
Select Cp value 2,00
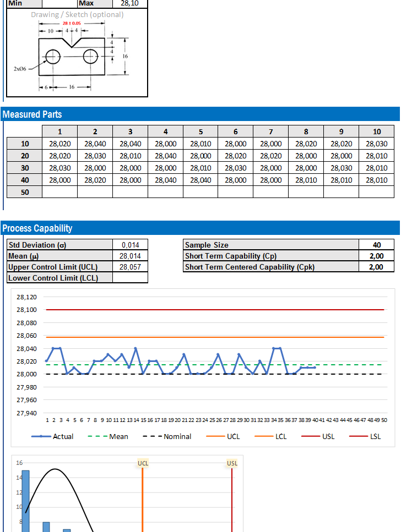point(377,256)
